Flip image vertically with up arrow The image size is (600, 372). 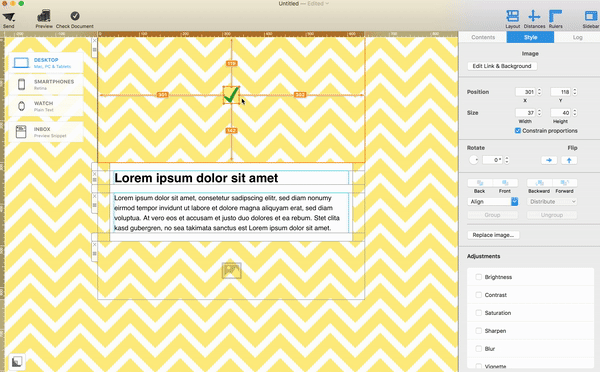[569, 160]
